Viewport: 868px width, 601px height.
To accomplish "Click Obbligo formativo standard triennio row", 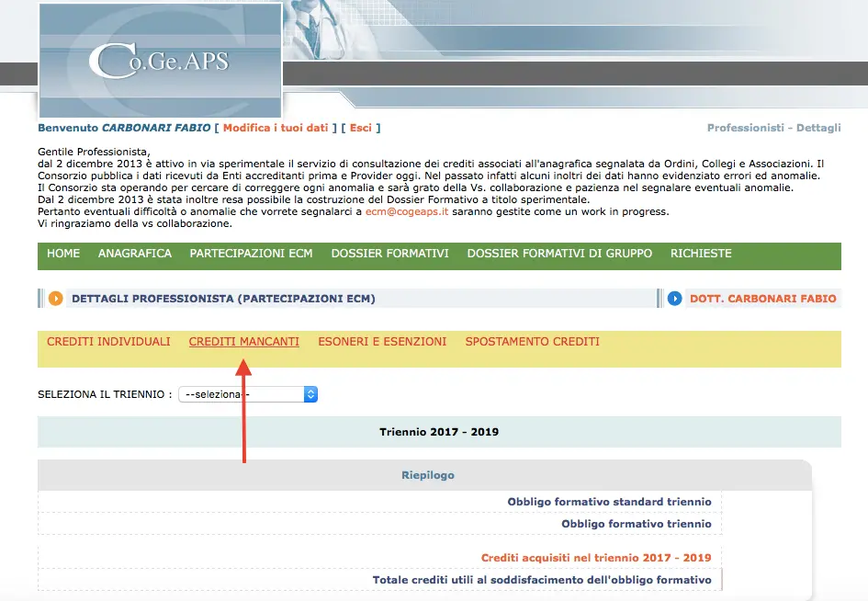I will point(379,502).
